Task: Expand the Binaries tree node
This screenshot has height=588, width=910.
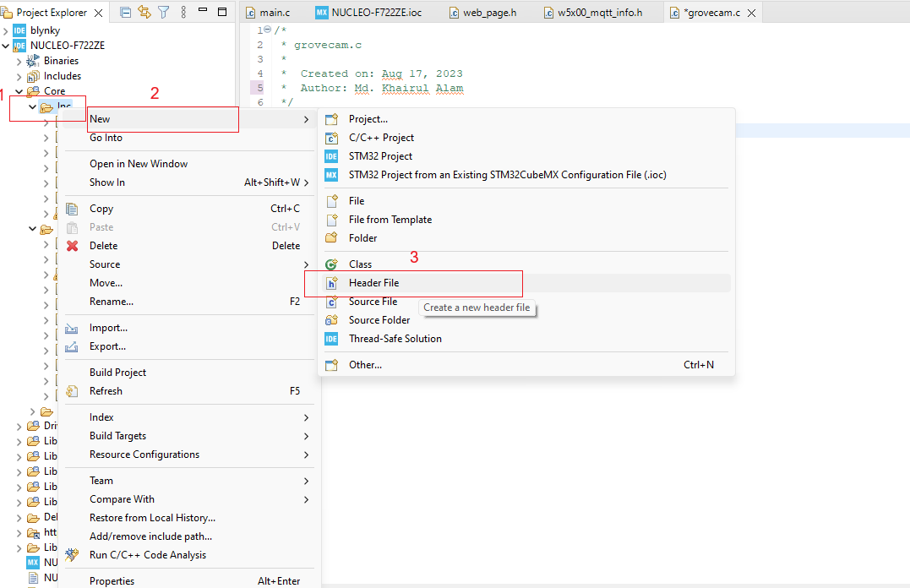Action: point(19,61)
